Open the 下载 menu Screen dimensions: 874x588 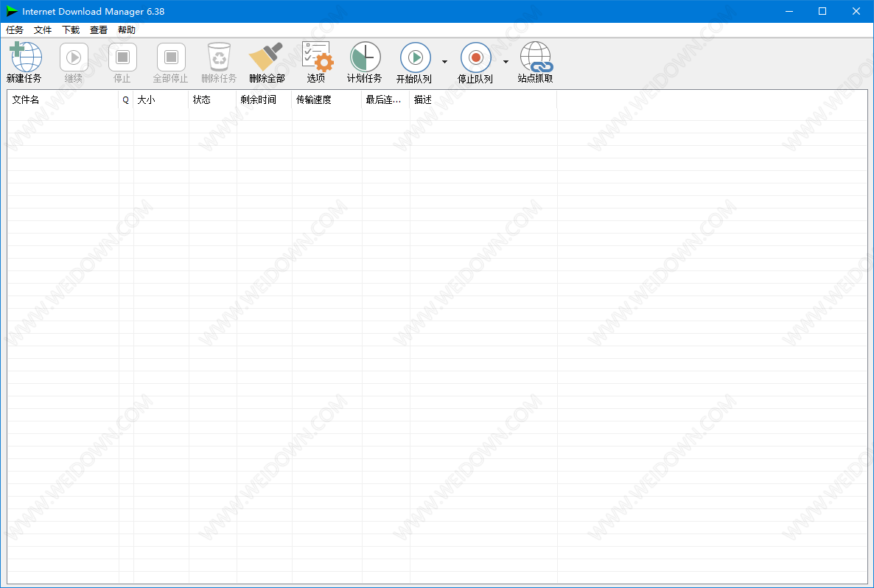pyautogui.click(x=71, y=30)
